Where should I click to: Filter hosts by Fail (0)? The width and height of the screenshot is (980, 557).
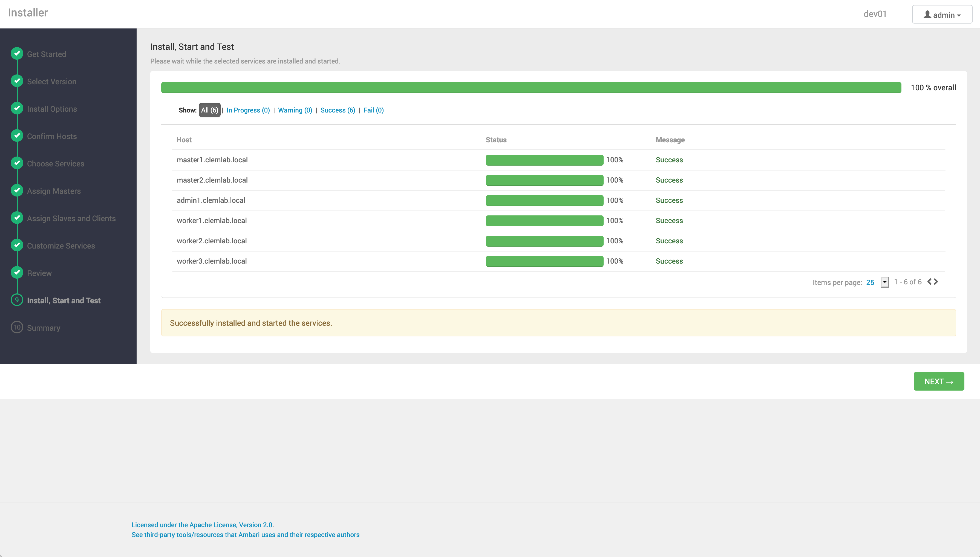point(373,110)
